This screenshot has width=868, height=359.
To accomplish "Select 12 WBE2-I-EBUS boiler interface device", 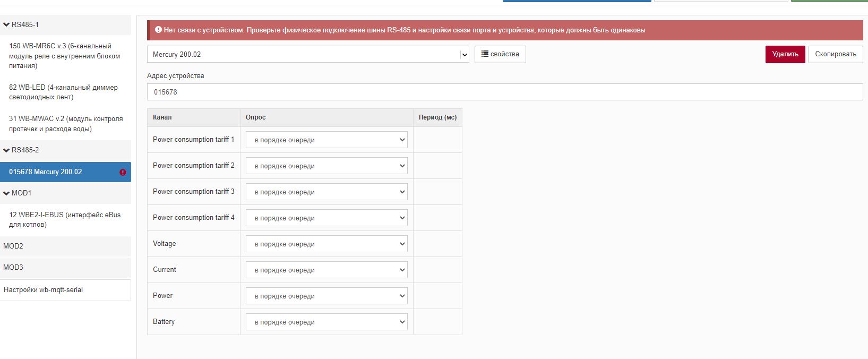I will [65, 219].
